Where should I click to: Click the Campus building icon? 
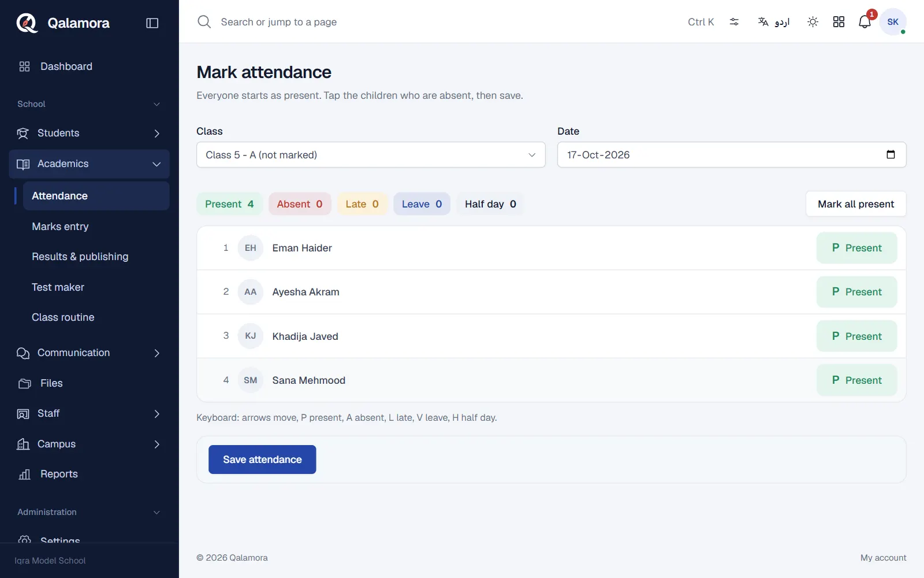[23, 444]
